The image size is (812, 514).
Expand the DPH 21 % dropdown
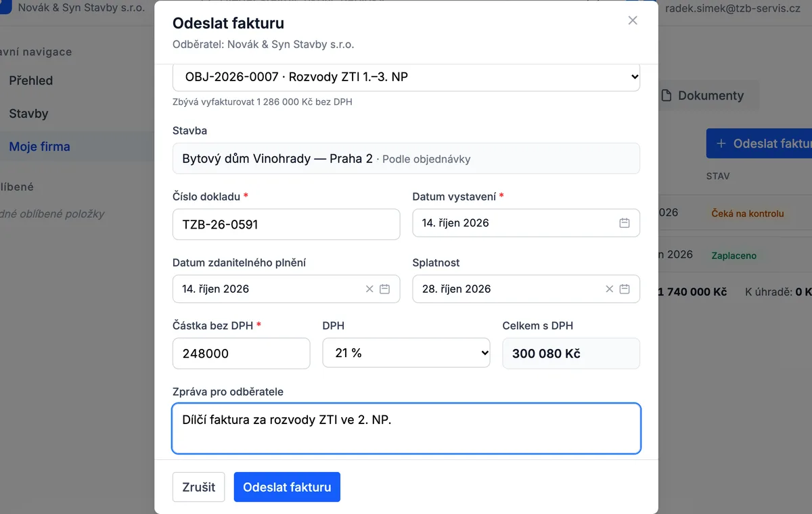[x=406, y=353]
